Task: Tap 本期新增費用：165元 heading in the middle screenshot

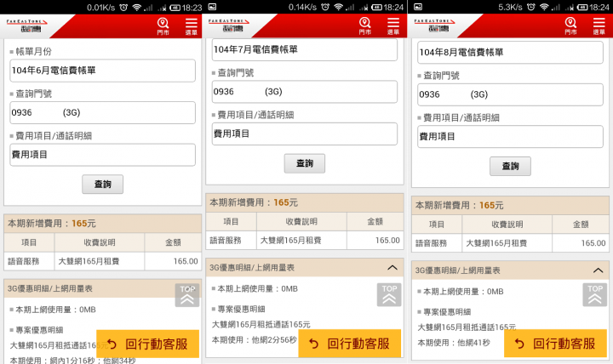Action: pos(254,202)
